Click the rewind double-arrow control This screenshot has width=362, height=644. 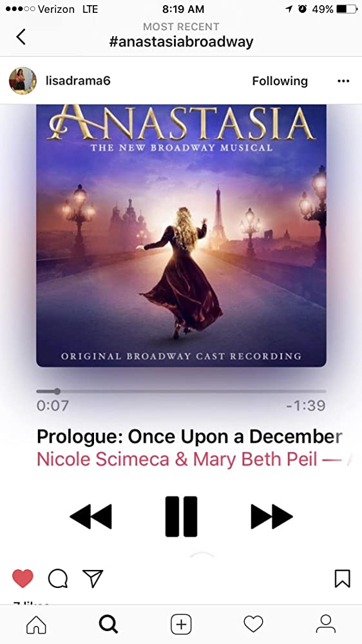(91, 516)
